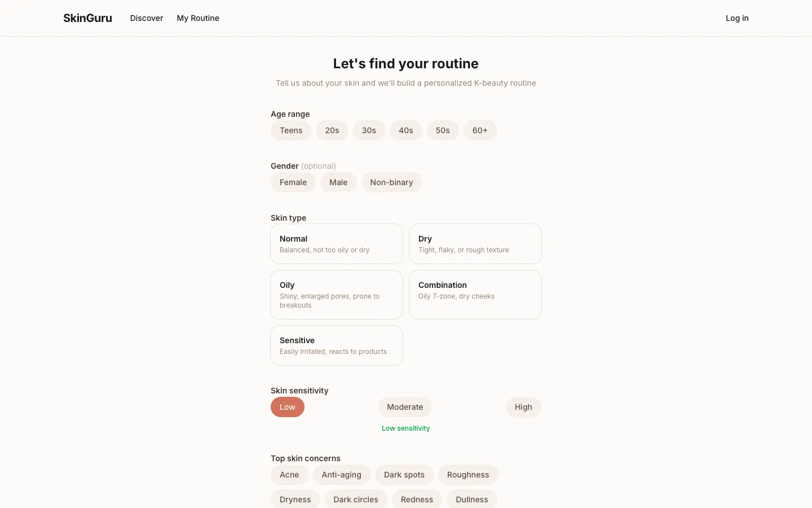Pick the 30s age range
This screenshot has height=508, width=812.
(x=369, y=130)
